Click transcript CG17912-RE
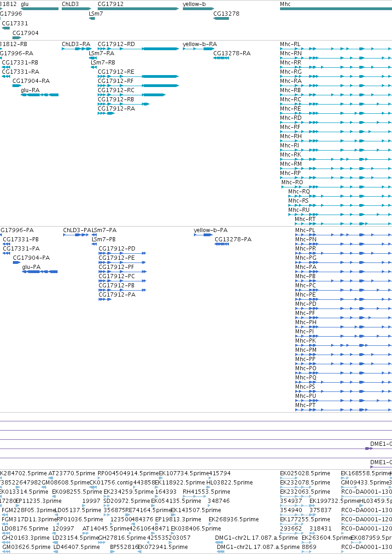The width and height of the screenshot is (392, 554). (116, 72)
